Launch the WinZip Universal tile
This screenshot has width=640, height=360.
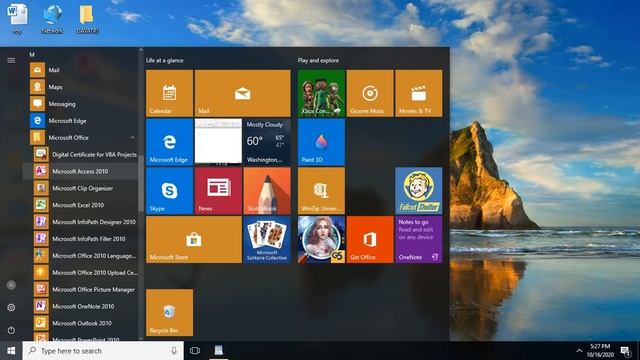[x=321, y=191]
